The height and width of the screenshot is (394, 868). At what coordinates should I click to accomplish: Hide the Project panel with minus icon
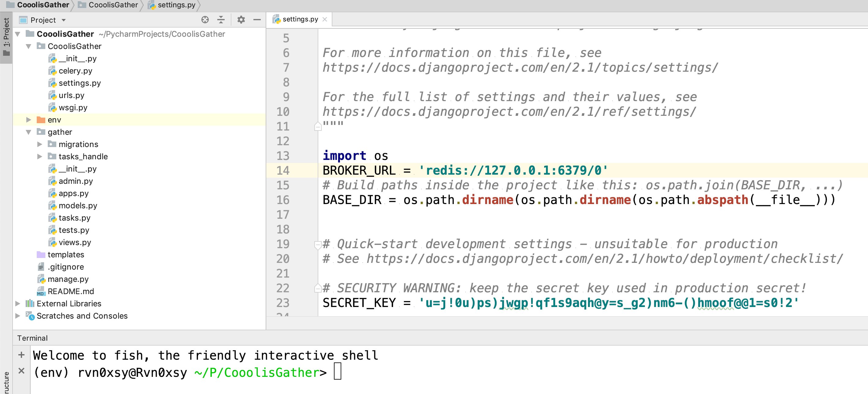tap(257, 20)
